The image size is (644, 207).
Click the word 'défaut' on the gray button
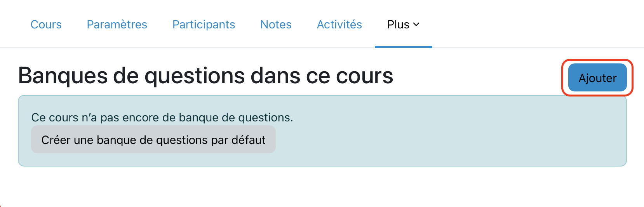click(248, 140)
